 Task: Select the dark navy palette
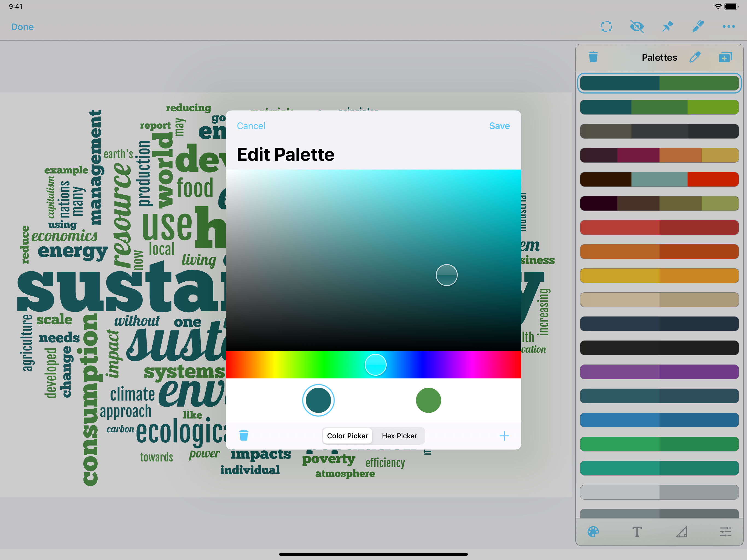pos(659,323)
